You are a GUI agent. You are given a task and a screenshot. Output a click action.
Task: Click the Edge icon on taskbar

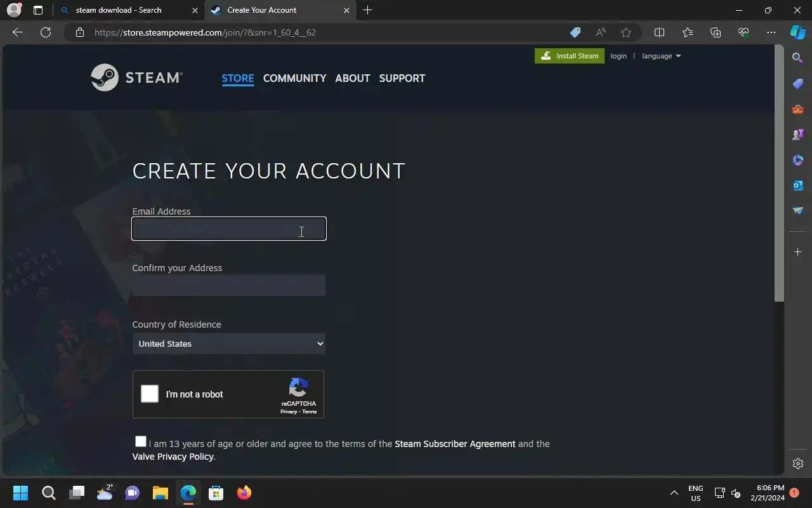[x=188, y=493]
